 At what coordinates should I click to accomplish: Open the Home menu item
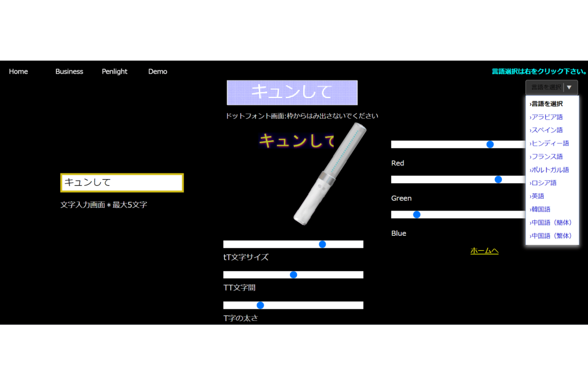[x=18, y=72]
